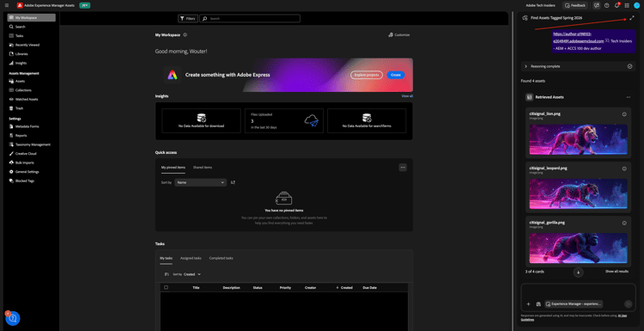Click the send button in the chat input
This screenshot has height=331, width=644.
tap(628, 303)
